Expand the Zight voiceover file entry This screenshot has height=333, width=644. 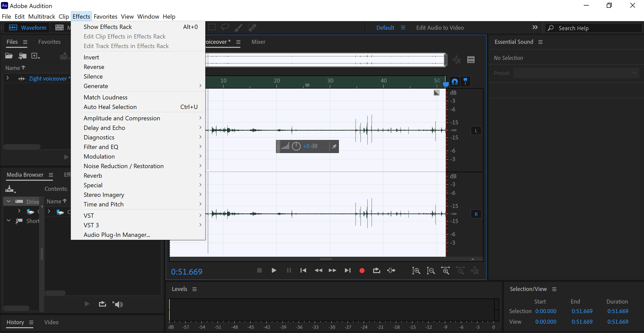click(8, 78)
